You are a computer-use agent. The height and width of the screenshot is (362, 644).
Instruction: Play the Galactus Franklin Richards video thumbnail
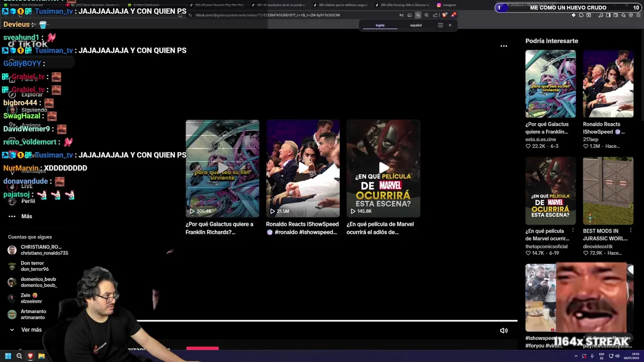click(x=222, y=168)
